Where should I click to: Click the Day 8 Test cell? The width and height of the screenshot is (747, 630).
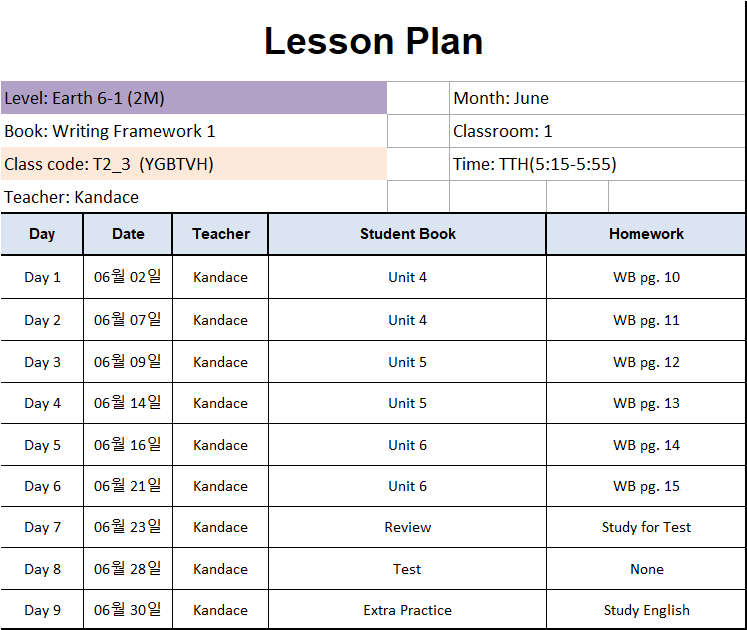coord(407,569)
